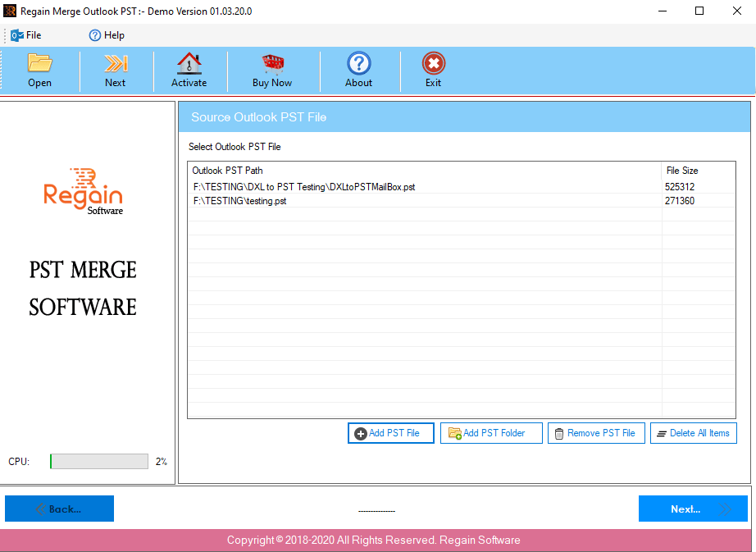This screenshot has width=756, height=552.
Task: Click the application icon in title bar
Action: pos(10,11)
